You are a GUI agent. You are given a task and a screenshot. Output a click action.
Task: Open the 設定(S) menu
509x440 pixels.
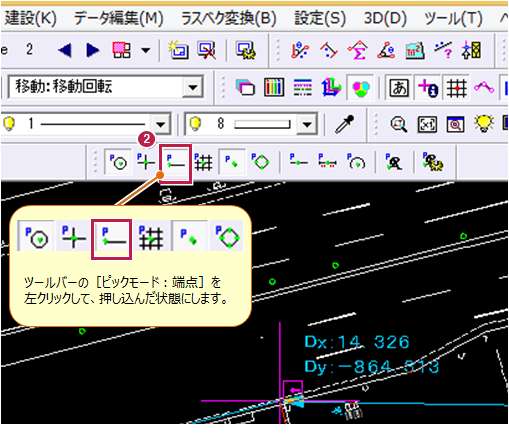click(320, 18)
